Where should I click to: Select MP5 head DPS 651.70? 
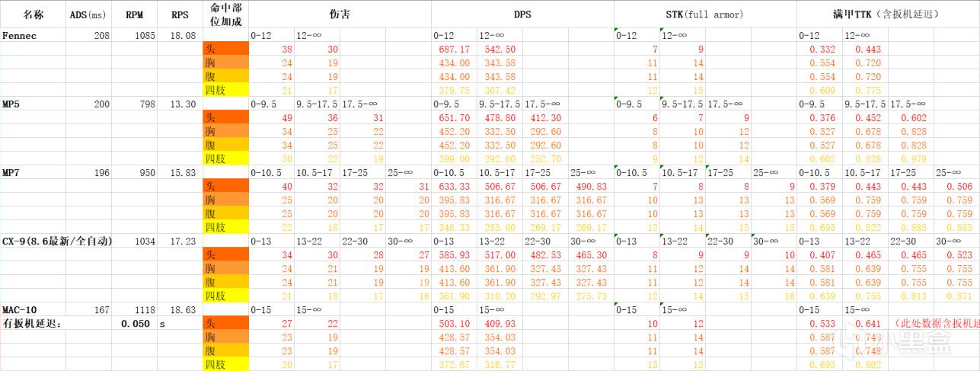455,117
